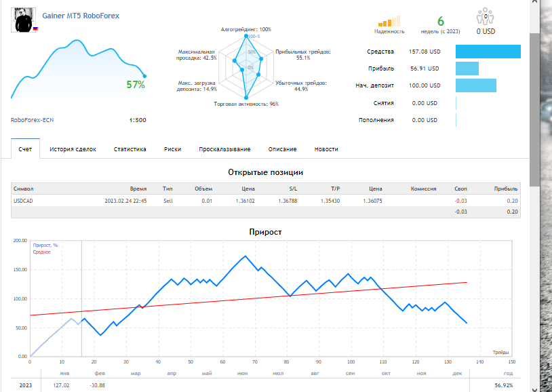Click the 1:500 leverage value
Screen dimensions: 552x392
(x=138, y=120)
